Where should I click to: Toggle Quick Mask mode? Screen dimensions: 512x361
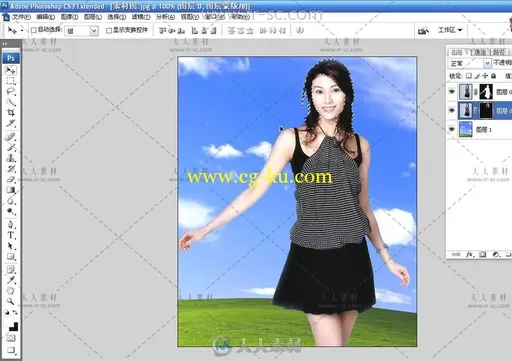[11, 338]
